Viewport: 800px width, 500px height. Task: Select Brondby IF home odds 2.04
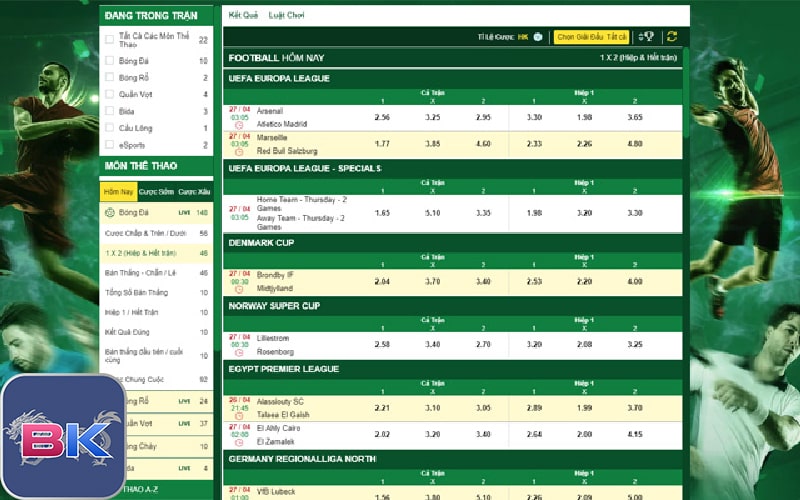[382, 282]
